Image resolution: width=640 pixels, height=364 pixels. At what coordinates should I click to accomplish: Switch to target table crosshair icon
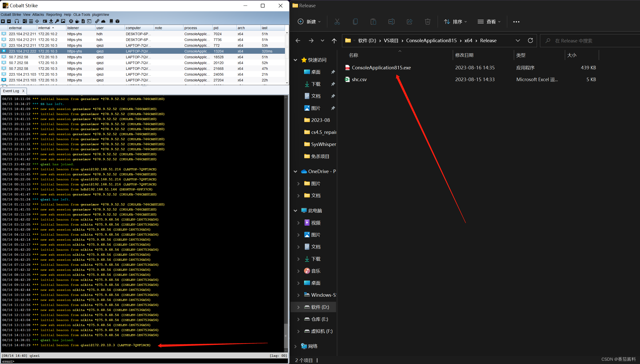pos(37,21)
